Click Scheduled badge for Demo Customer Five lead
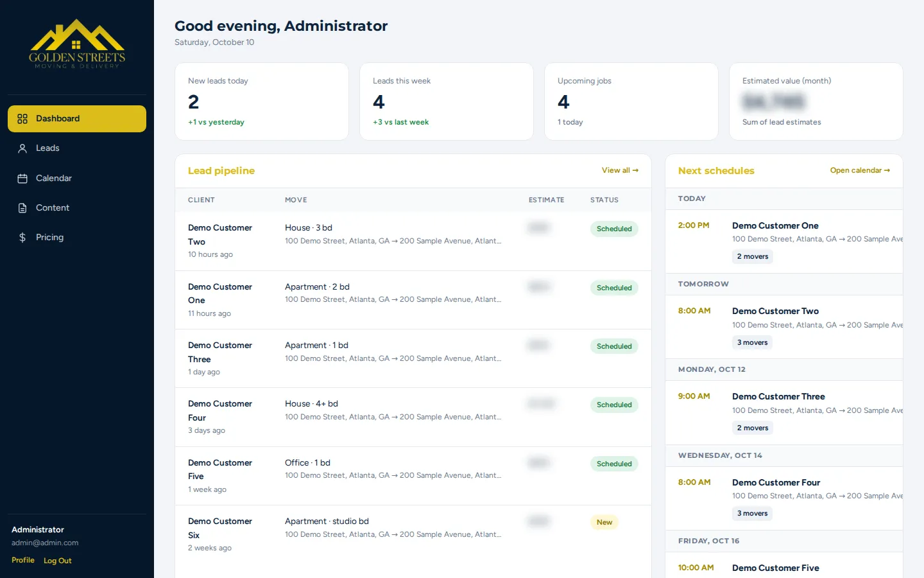The height and width of the screenshot is (578, 924). point(614,464)
